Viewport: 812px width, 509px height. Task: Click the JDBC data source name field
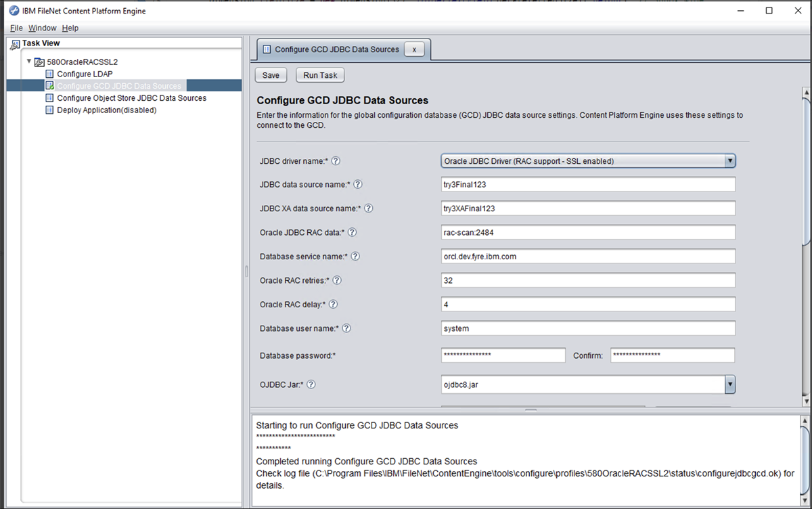click(588, 184)
